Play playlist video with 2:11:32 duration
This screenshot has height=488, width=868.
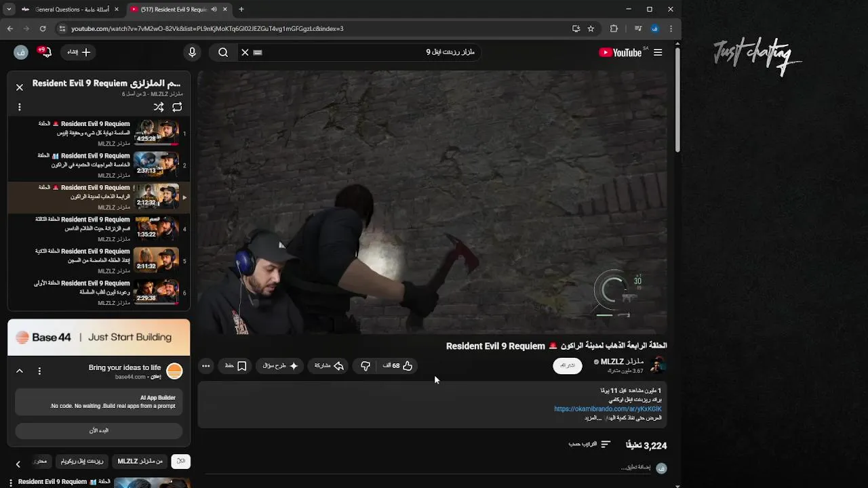tap(98, 260)
